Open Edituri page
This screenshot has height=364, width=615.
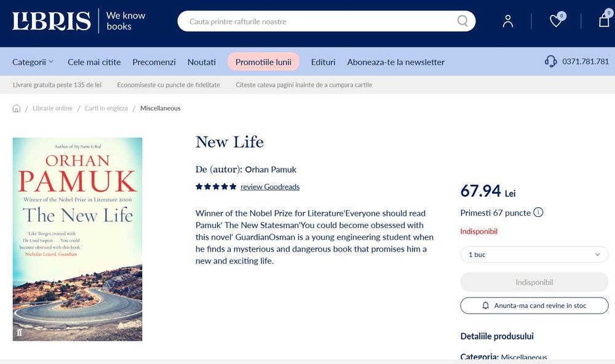(323, 62)
